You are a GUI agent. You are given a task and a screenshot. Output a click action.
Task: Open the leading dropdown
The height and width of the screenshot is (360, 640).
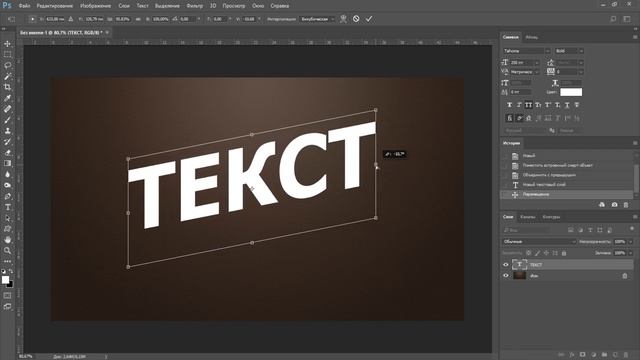click(581, 62)
